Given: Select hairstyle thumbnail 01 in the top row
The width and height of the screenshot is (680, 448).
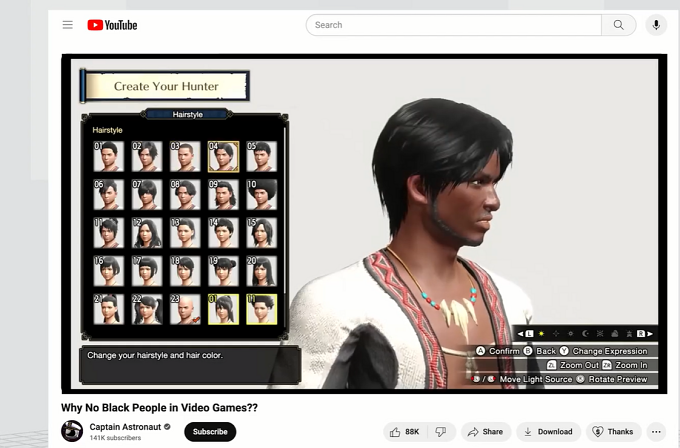Looking at the screenshot, I should coord(108,156).
